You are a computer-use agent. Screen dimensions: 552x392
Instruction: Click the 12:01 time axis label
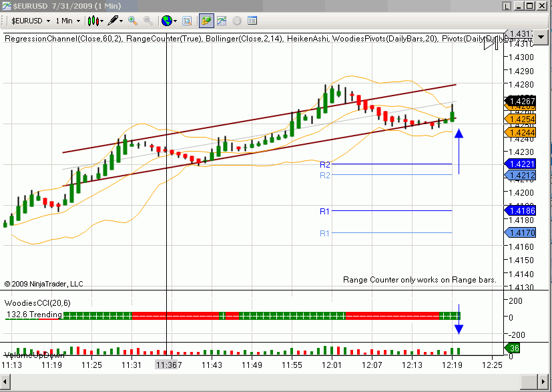click(x=332, y=365)
